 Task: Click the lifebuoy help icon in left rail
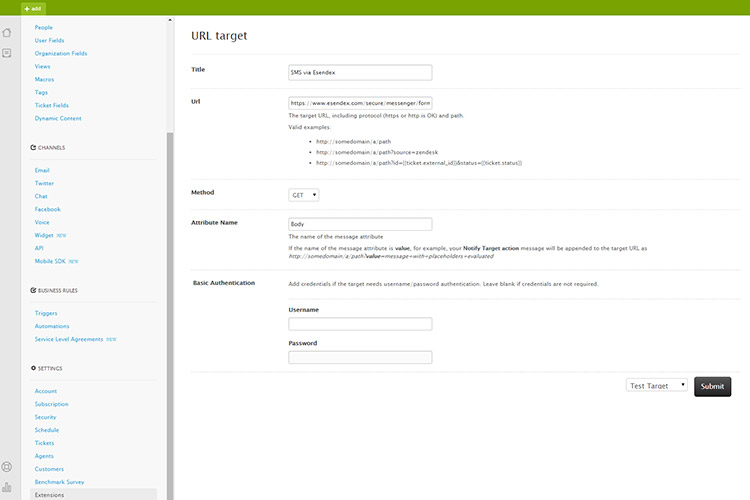(x=7, y=467)
